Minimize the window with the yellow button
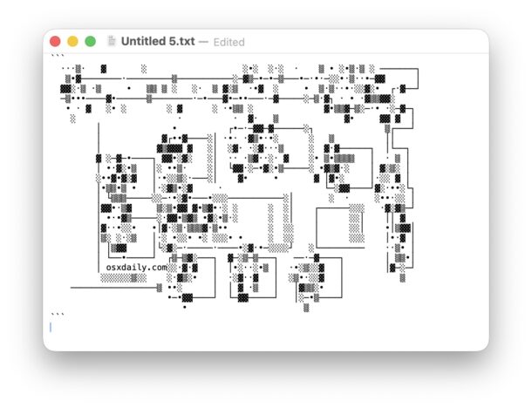 pyautogui.click(x=72, y=41)
